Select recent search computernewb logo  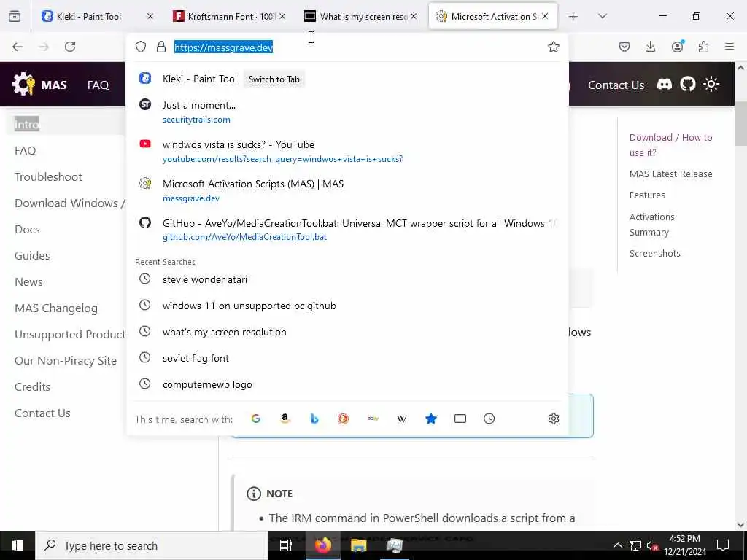tap(348, 384)
